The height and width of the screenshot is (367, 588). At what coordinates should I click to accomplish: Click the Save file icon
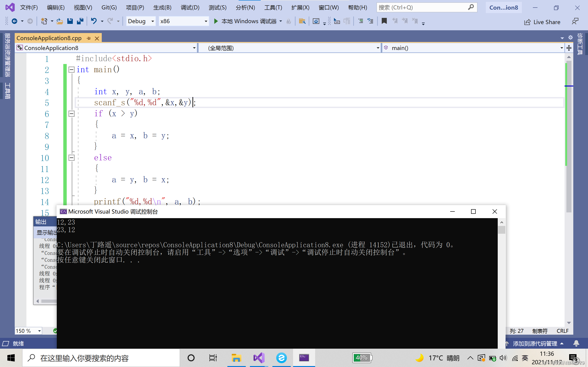(x=70, y=21)
